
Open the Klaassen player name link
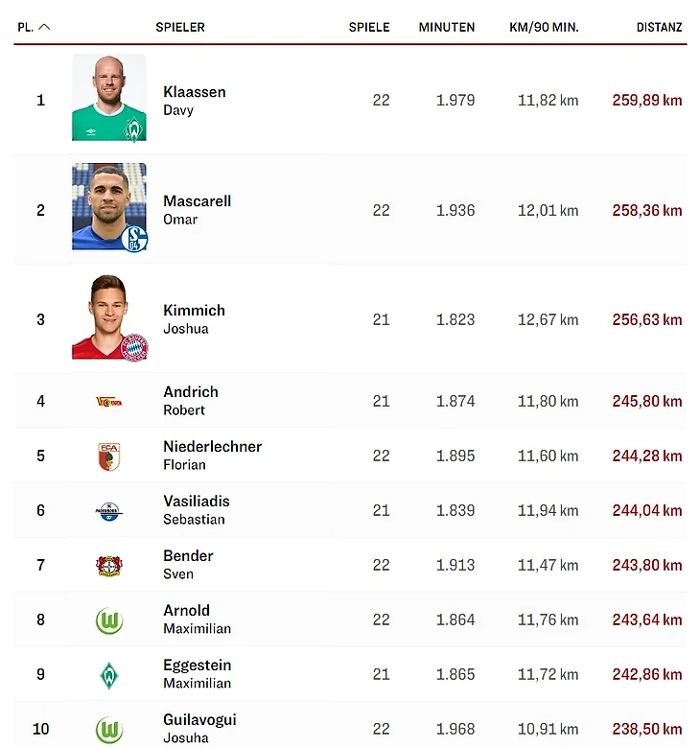click(x=195, y=92)
